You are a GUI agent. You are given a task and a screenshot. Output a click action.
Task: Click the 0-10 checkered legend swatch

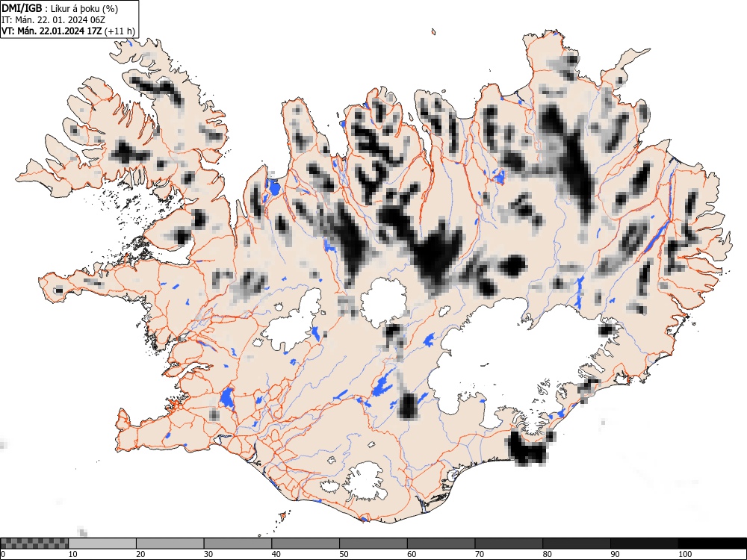[x=35, y=544]
